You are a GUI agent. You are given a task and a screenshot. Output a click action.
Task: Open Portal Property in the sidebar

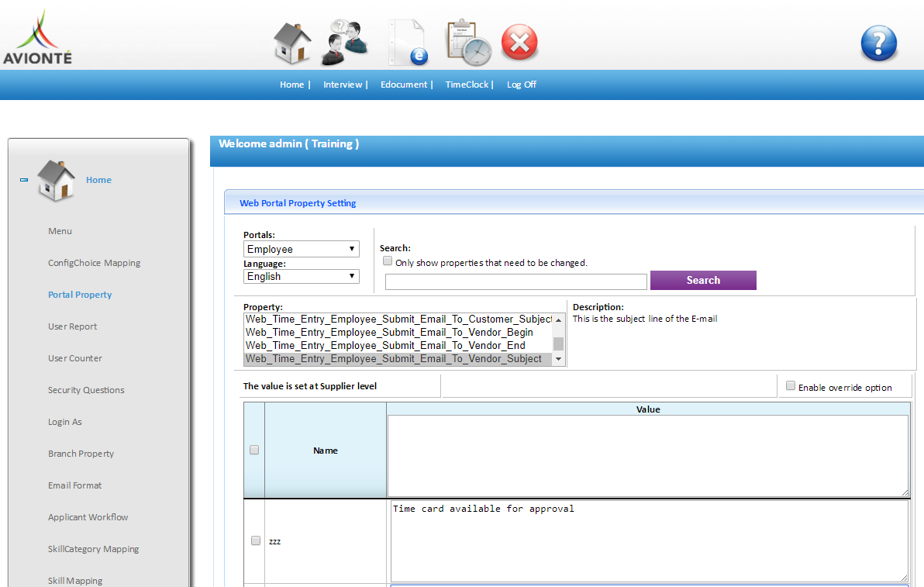click(80, 295)
